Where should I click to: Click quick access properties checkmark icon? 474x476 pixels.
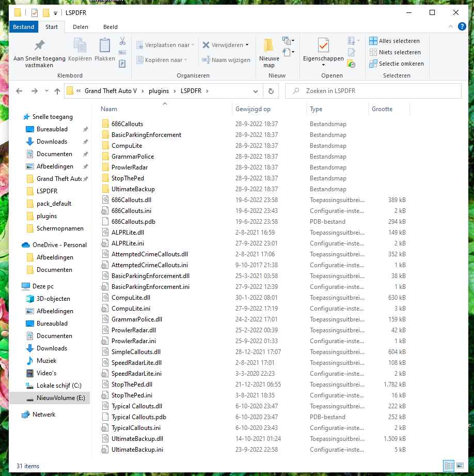coord(35,13)
